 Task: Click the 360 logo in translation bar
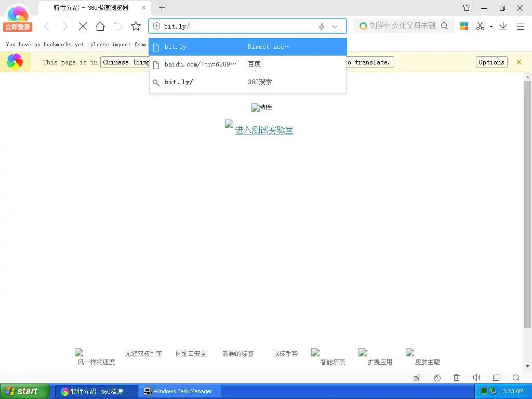pyautogui.click(x=15, y=62)
